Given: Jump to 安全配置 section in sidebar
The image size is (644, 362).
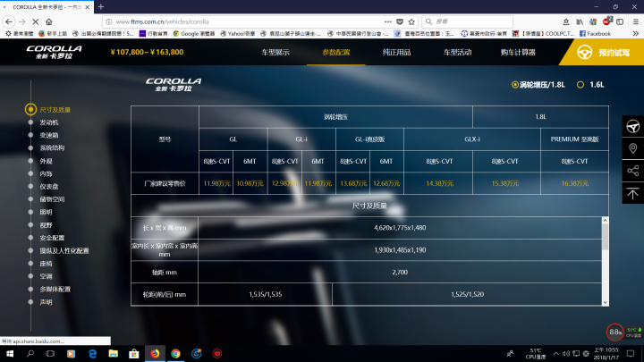Looking at the screenshot, I should point(52,238).
